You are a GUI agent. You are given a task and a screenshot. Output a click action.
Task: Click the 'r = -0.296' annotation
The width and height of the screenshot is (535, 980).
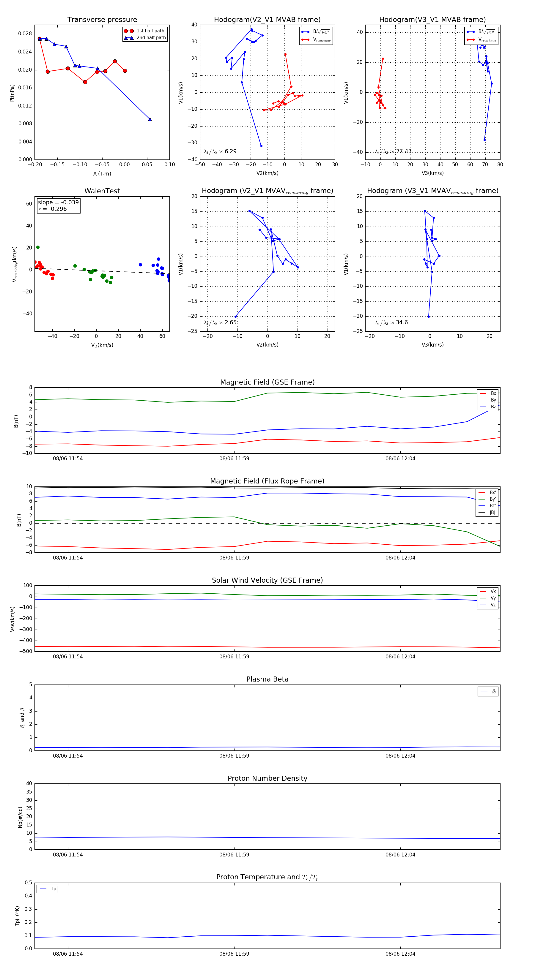pyautogui.click(x=52, y=209)
